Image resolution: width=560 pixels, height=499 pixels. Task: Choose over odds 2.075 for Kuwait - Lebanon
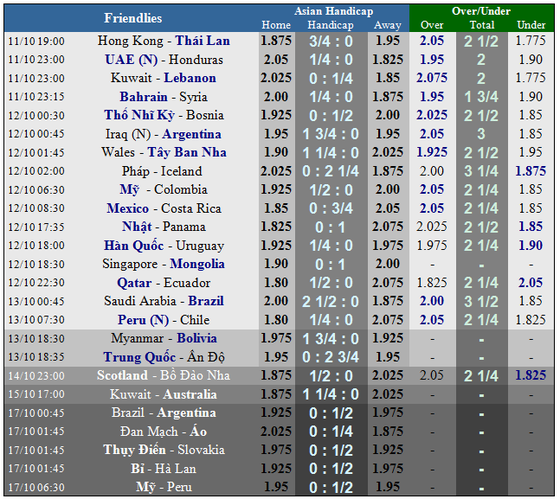(x=432, y=78)
